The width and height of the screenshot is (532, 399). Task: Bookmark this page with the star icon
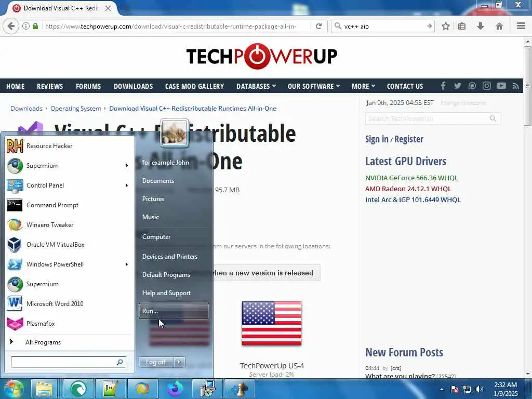pos(445,26)
